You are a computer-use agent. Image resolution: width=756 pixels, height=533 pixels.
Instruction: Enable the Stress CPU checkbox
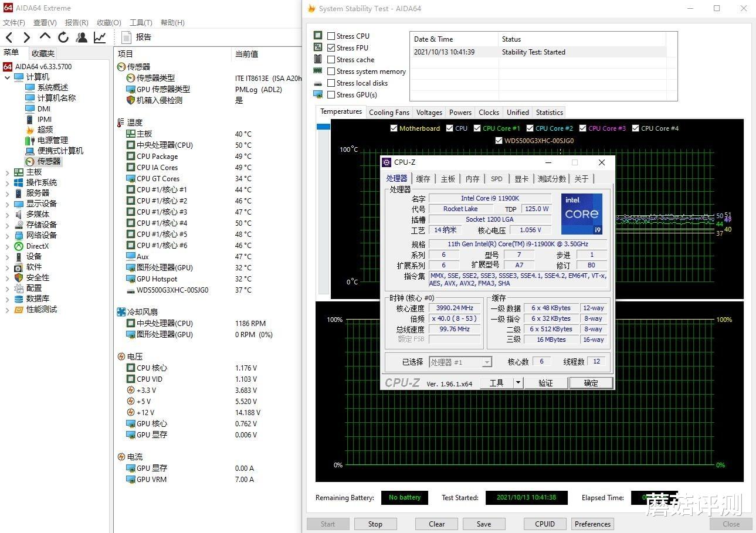click(x=331, y=36)
